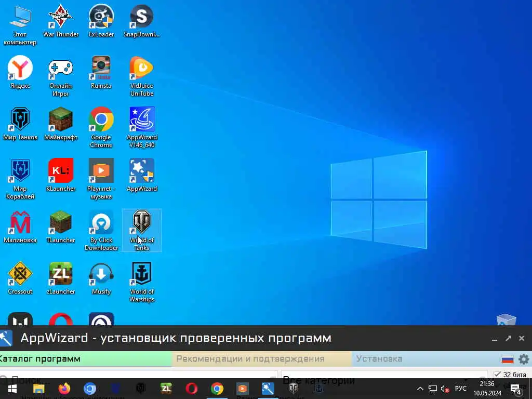Click the Майнкрафт grass block icon
Image resolution: width=532 pixels, height=399 pixels.
[x=60, y=124]
